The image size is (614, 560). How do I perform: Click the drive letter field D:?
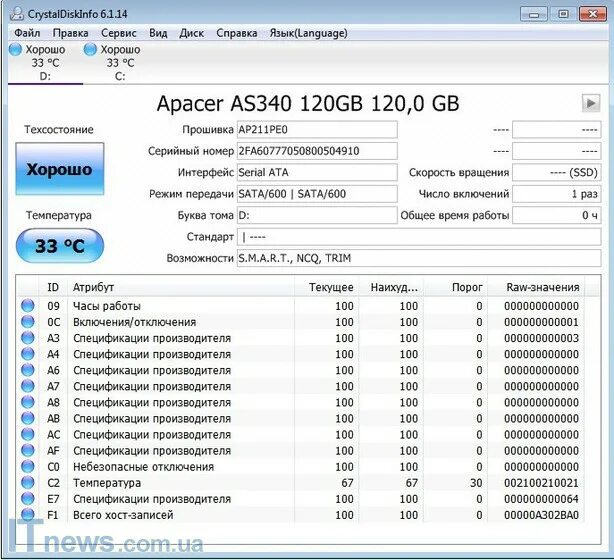pyautogui.click(x=317, y=215)
